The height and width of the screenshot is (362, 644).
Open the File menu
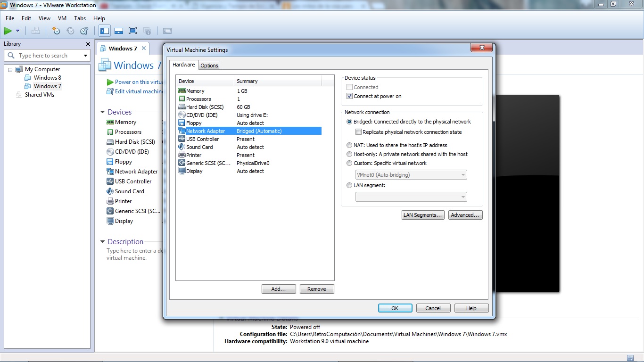(10, 18)
